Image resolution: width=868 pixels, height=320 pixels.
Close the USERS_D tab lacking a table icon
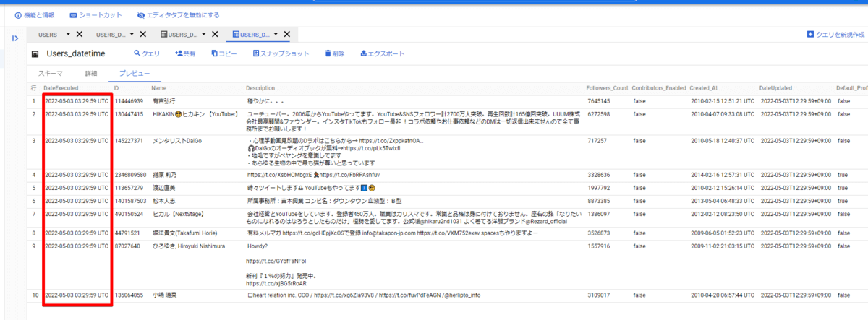(x=143, y=35)
